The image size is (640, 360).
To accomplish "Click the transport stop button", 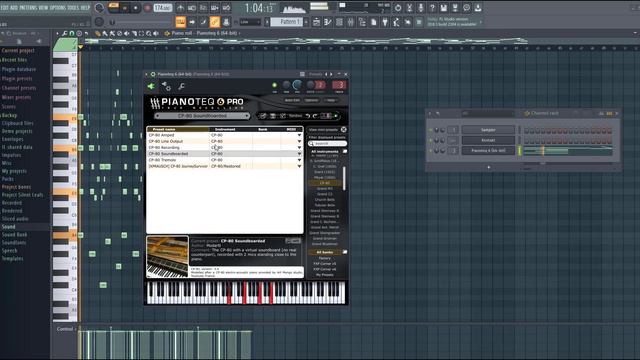I will tap(136, 8).
